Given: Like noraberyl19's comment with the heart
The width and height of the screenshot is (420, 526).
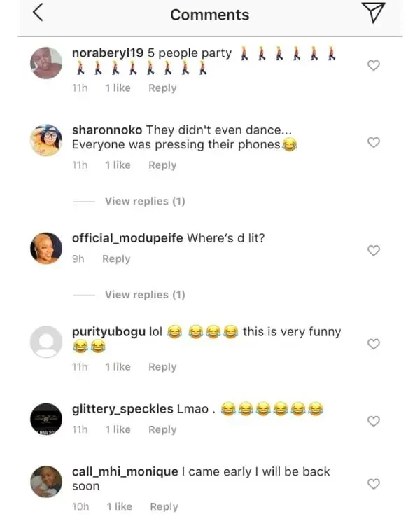Looking at the screenshot, I should 374,65.
